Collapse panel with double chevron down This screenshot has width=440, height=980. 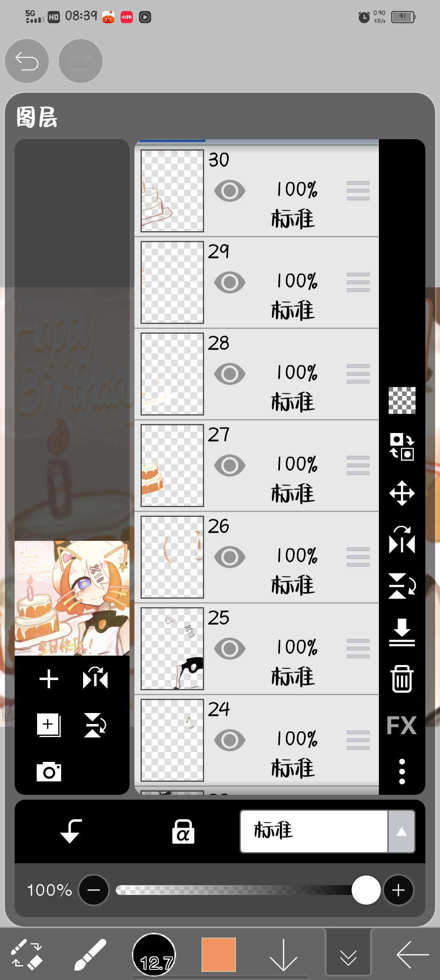(348, 954)
